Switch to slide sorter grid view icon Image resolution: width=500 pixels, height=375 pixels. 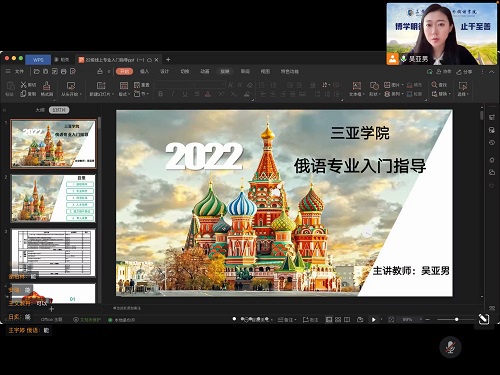click(x=338, y=320)
